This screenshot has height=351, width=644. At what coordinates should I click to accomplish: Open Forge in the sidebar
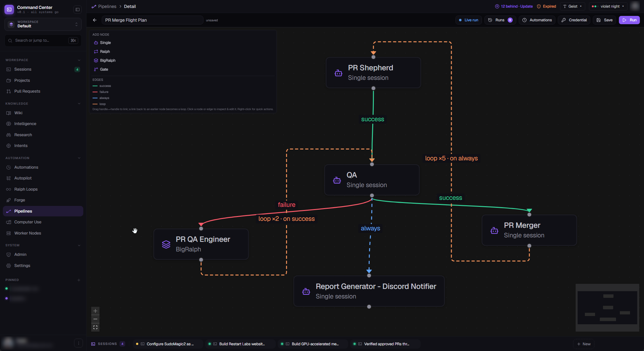click(43, 200)
